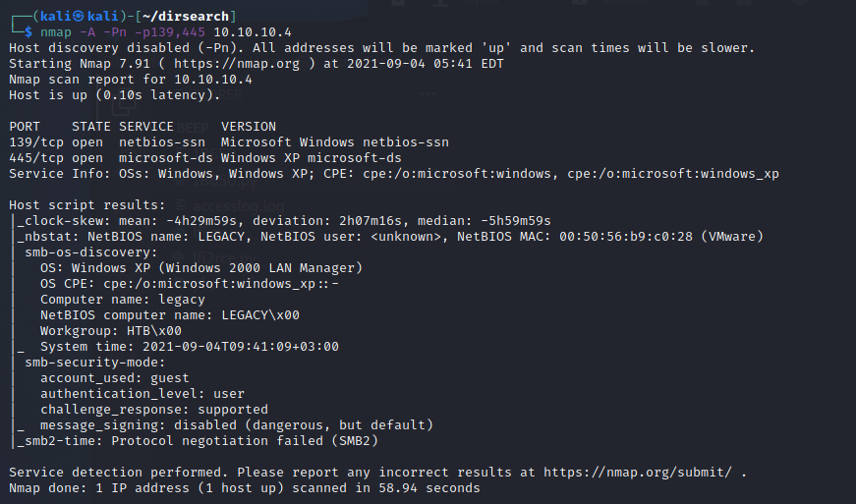This screenshot has height=504, width=856.
Task: Click the smb-security-mode script heading
Action: (x=95, y=362)
